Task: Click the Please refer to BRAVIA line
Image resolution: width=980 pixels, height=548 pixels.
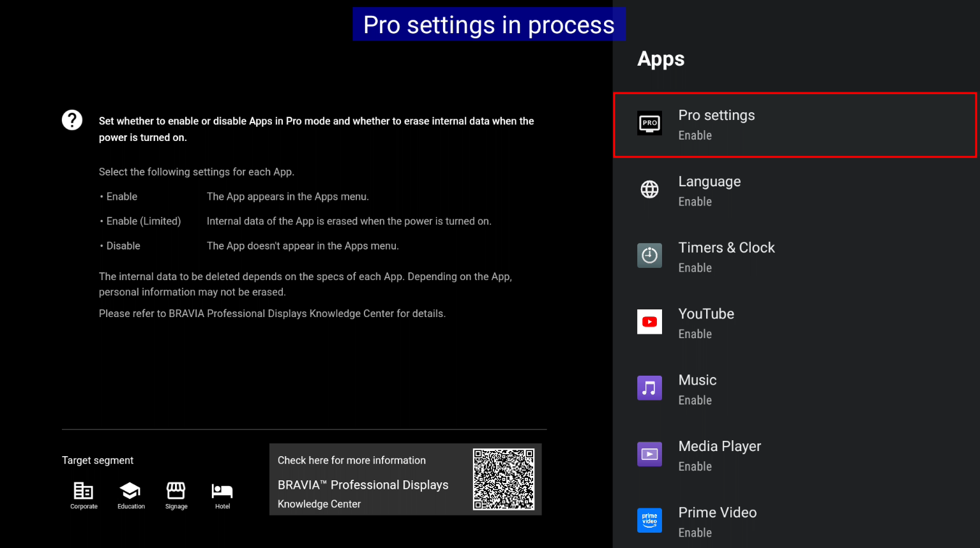Action: pos(273,314)
